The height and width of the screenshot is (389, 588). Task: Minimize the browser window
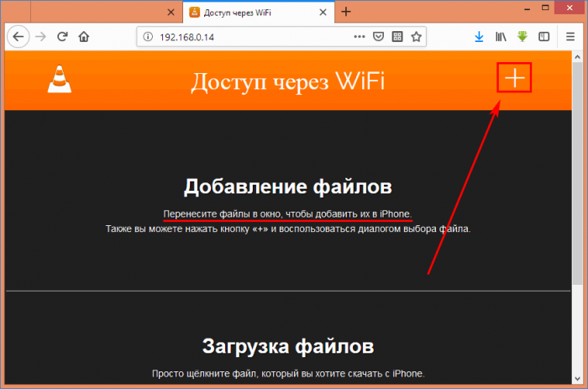pos(527,8)
